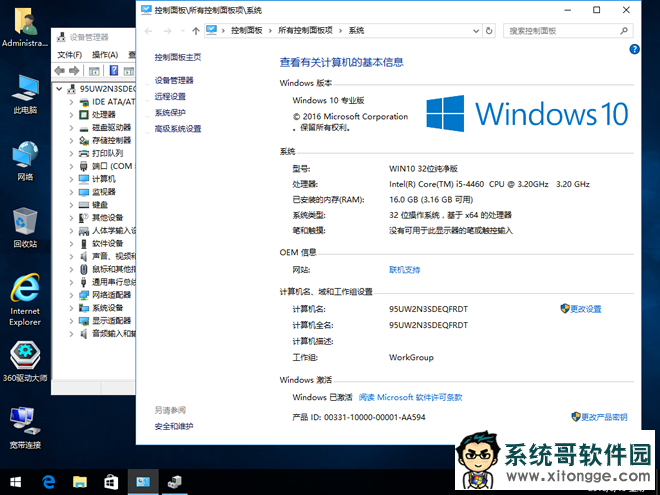Expand the 存储控制器 node
Screen dimensions: 660x495
pyautogui.click(x=71, y=141)
